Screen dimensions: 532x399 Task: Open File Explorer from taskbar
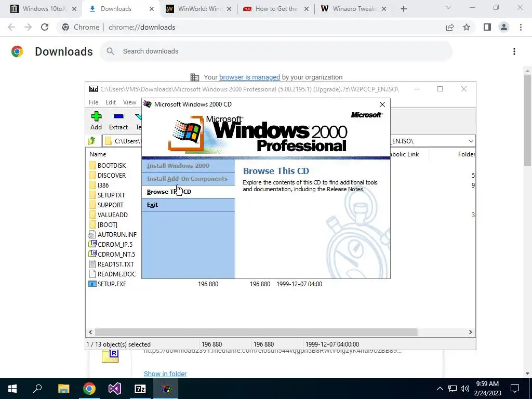(63, 389)
